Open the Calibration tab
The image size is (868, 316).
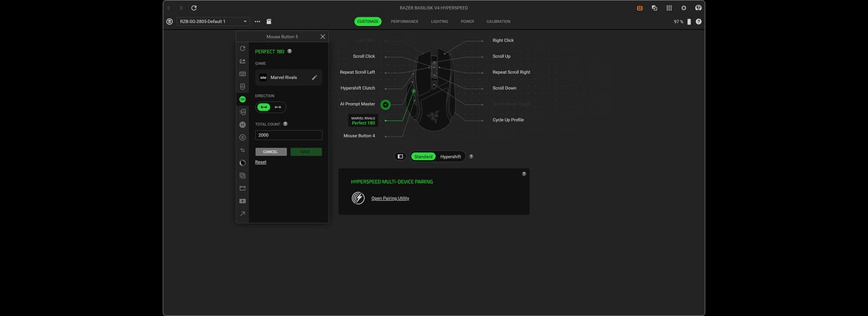pos(498,22)
